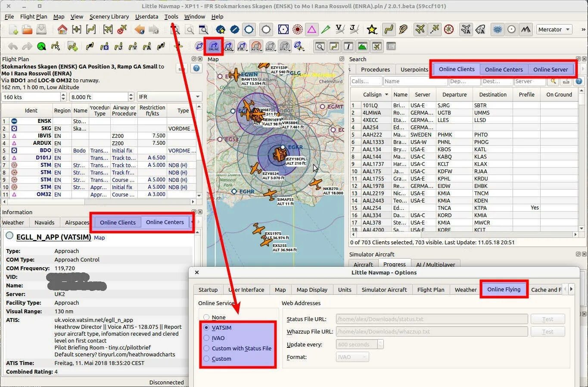The width and height of the screenshot is (588, 387).
Task: Toggle waypoints triangle icon
Action: click(311, 30)
